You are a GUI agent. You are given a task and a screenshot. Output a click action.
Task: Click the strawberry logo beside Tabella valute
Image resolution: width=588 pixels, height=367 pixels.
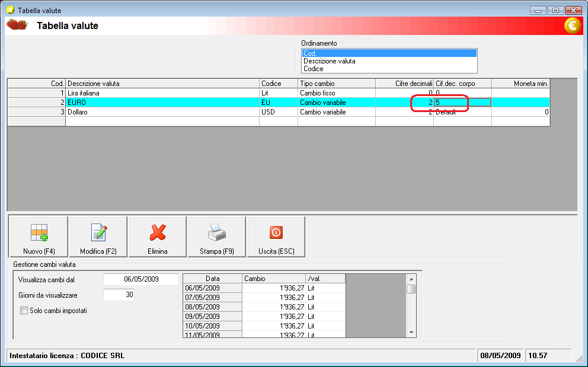[x=18, y=24]
